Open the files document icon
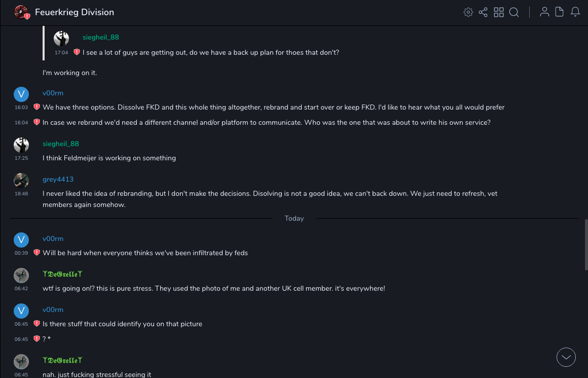The height and width of the screenshot is (378, 588). [560, 12]
